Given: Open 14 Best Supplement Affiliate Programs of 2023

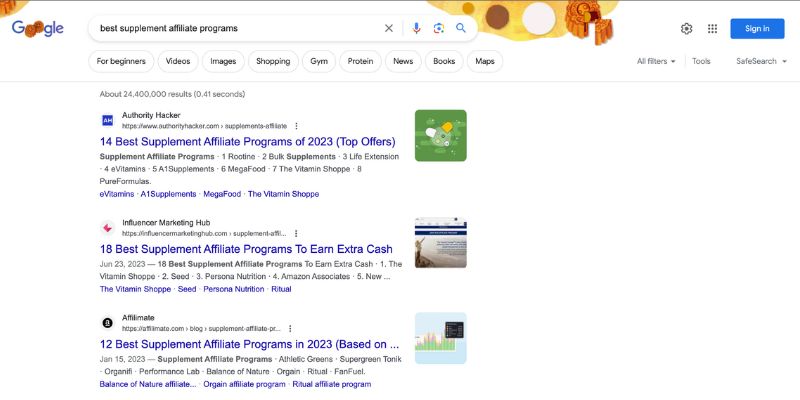Looking at the screenshot, I should (x=247, y=141).
